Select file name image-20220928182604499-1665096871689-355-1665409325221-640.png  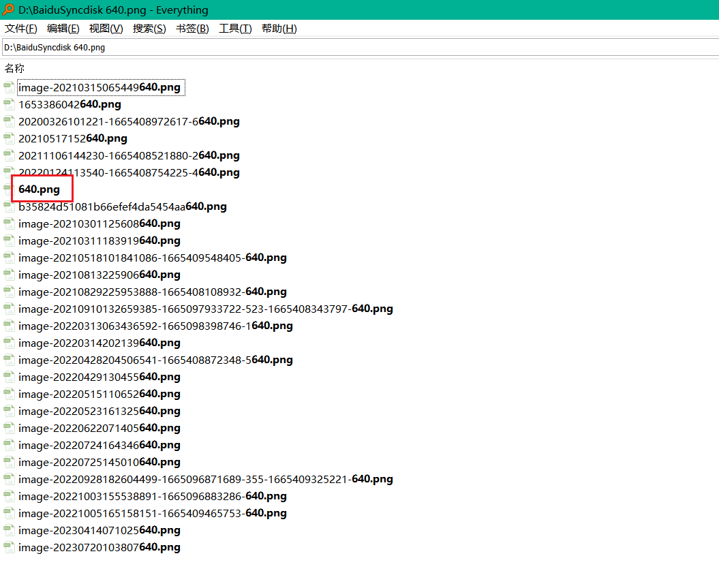[206, 479]
